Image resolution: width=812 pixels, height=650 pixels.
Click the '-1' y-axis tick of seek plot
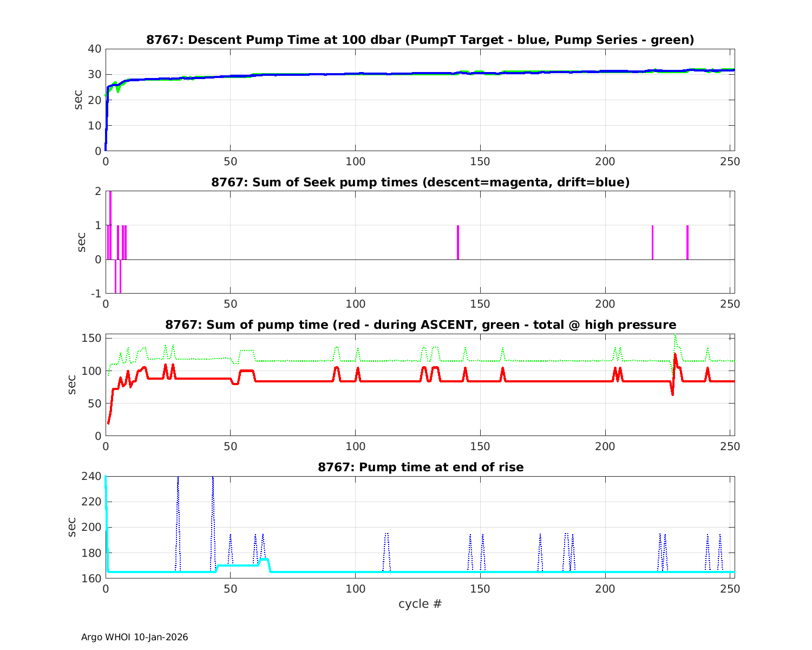[95, 294]
